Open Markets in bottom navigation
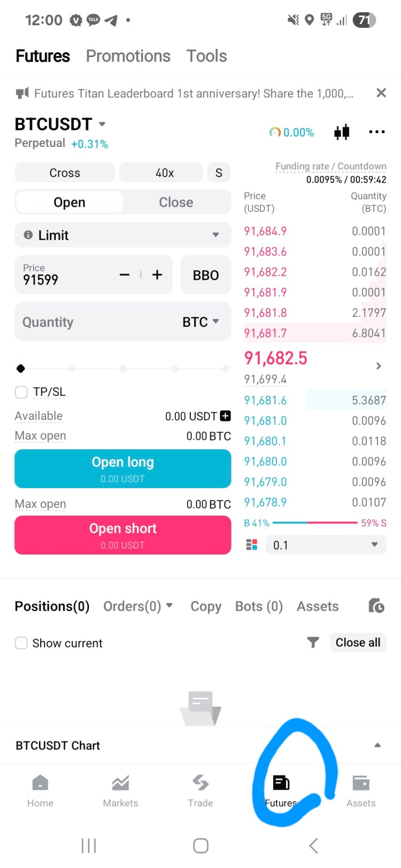 point(120,791)
